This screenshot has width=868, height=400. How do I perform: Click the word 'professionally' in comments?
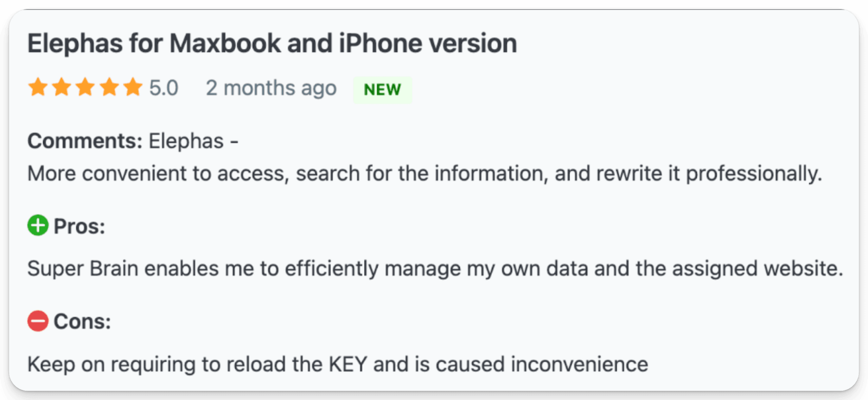click(753, 174)
